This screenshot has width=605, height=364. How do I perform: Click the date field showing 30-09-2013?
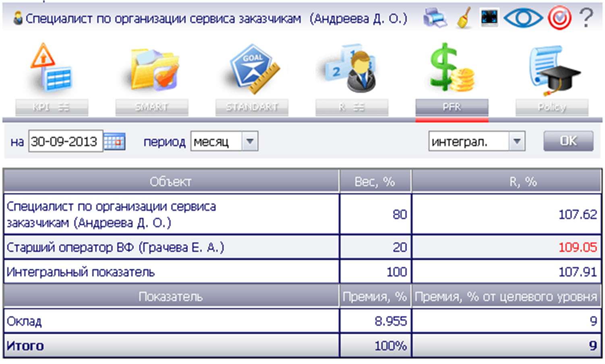(x=64, y=141)
